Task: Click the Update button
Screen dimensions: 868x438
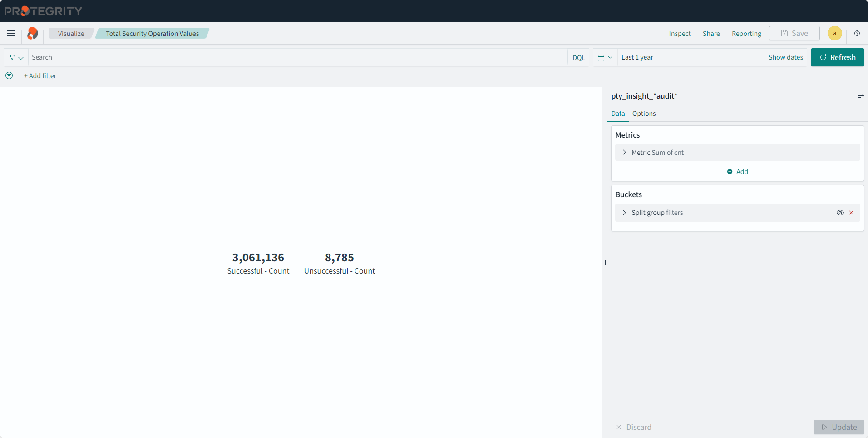Action: click(x=838, y=427)
